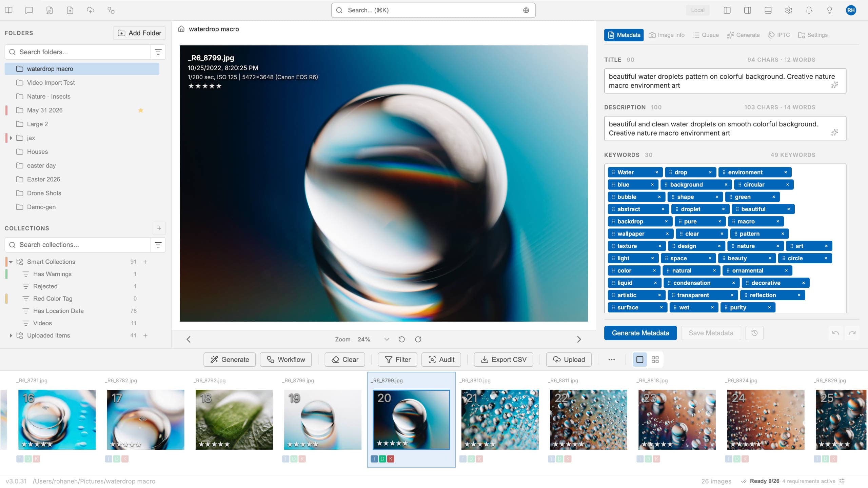The width and height of the screenshot is (868, 488).
Task: Add a new collection with plus button
Action: coord(159,228)
